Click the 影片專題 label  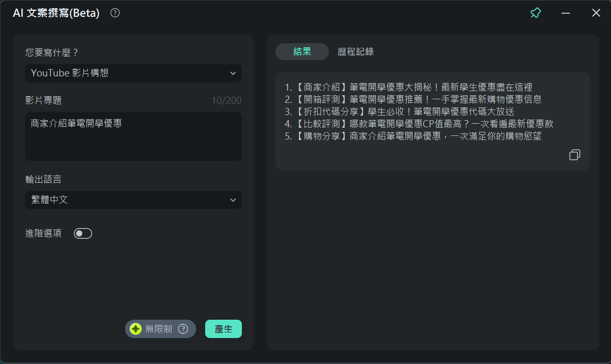click(x=43, y=101)
